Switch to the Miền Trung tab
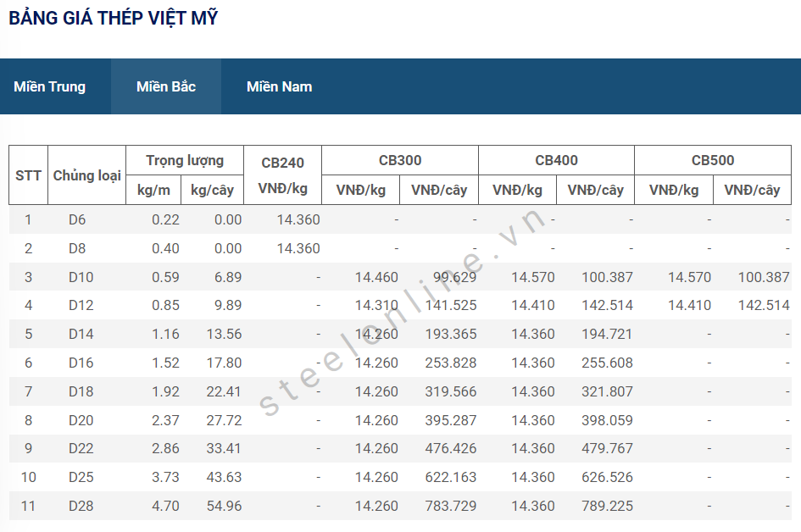Screen dimensions: 801x532 tap(49, 86)
